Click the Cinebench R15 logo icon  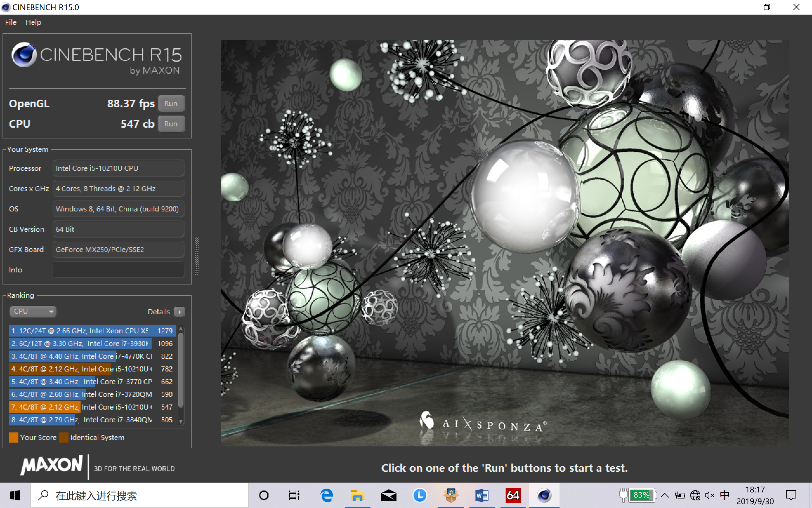coord(24,54)
